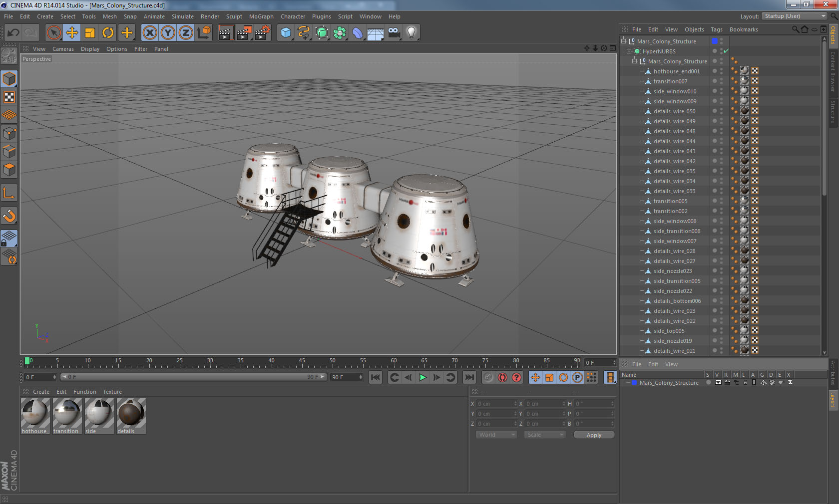839x504 pixels.
Task: Toggle Z axis lock
Action: [x=186, y=33]
